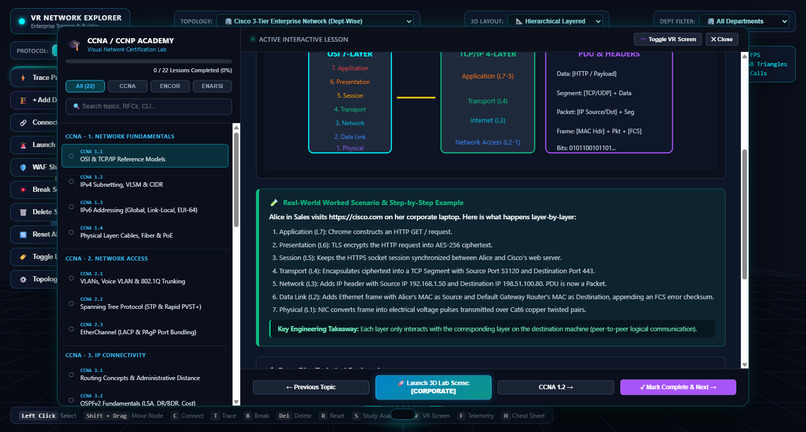This screenshot has width=806, height=432.
Task: Click the CCNA - 2. Network Access header
Action: pos(106,259)
